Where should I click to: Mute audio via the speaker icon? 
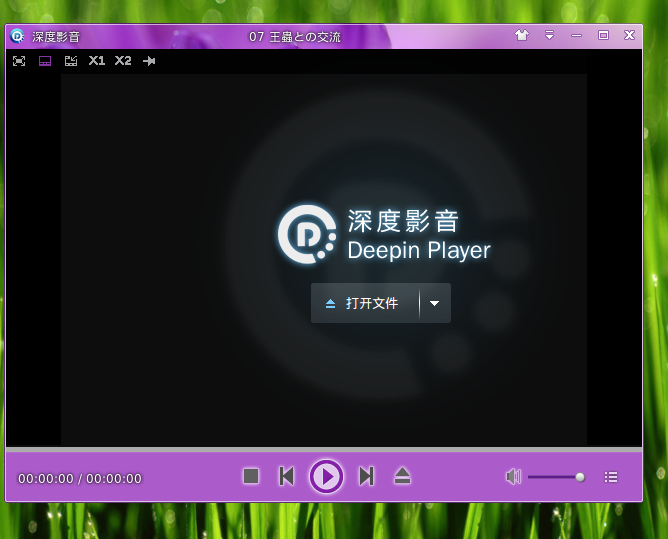tap(513, 476)
